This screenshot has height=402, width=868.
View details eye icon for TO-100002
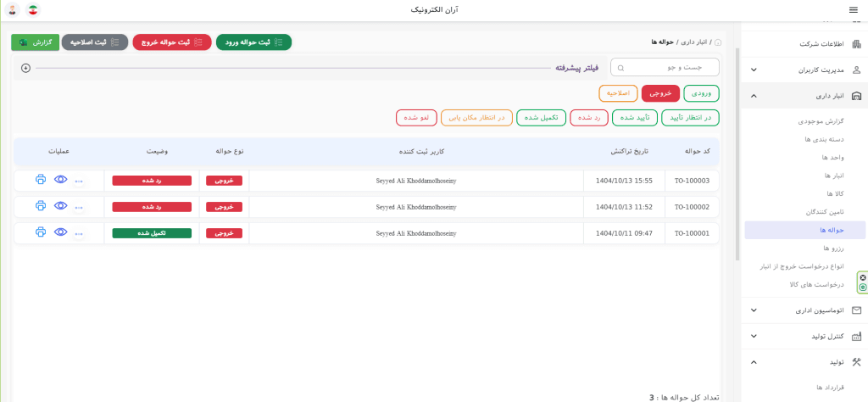61,205
